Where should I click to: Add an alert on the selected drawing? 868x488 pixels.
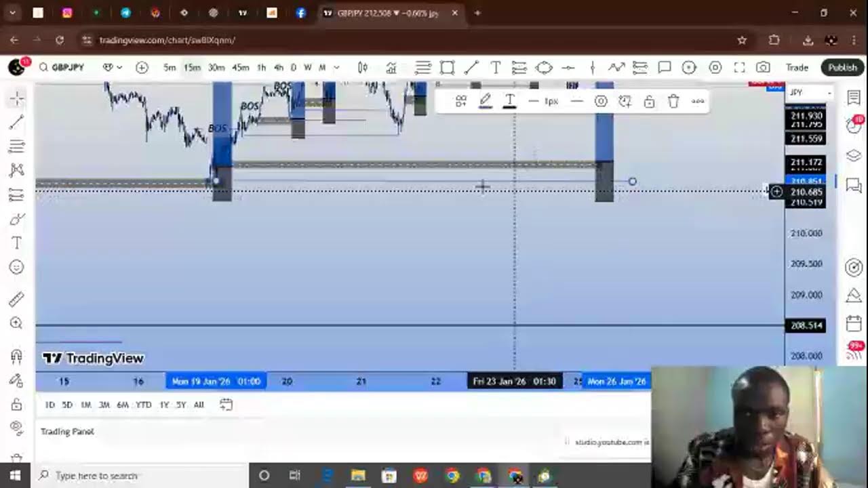coord(625,102)
